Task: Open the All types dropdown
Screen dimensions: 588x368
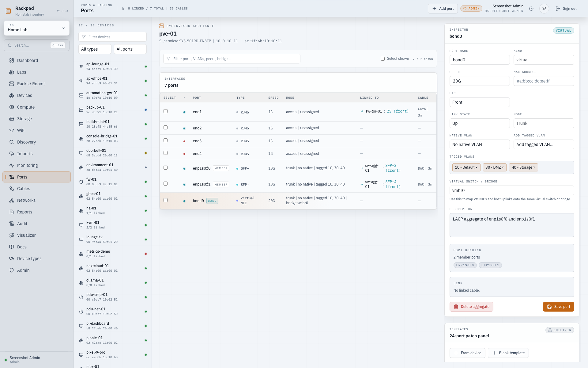Action: [95, 49]
